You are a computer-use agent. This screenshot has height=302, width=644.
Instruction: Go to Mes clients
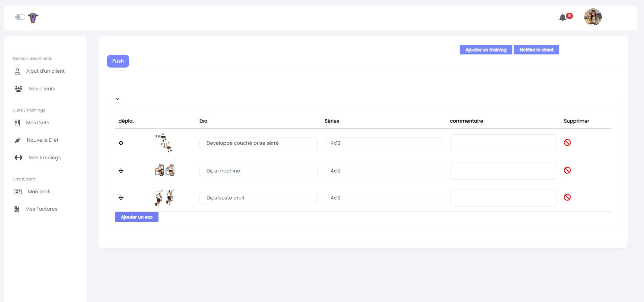tap(42, 89)
